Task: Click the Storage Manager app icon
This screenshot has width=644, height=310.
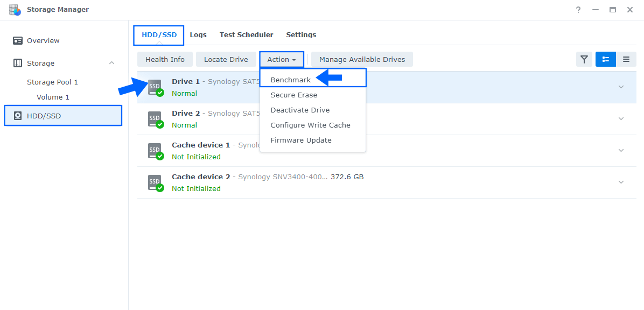Action: (15, 10)
